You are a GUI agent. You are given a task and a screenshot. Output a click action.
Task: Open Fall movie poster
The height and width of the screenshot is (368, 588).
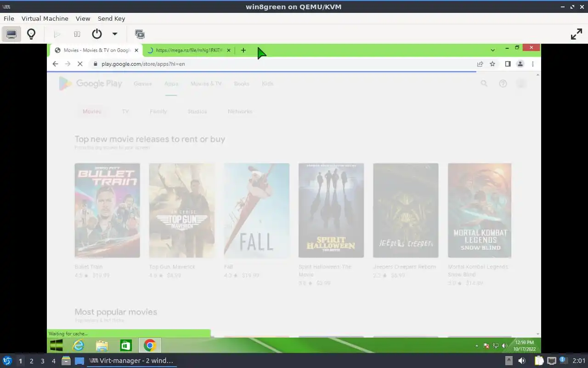click(256, 210)
